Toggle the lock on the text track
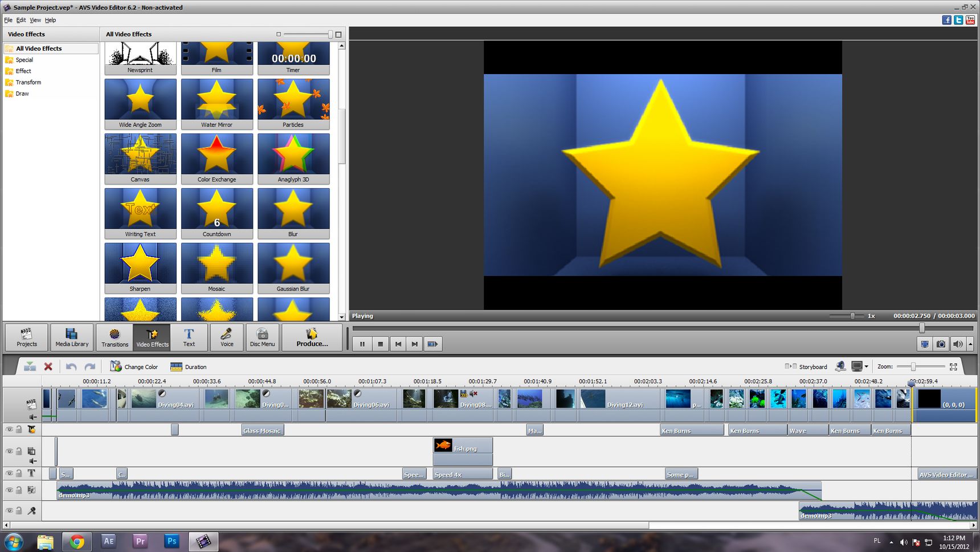980x552 pixels. (19, 473)
